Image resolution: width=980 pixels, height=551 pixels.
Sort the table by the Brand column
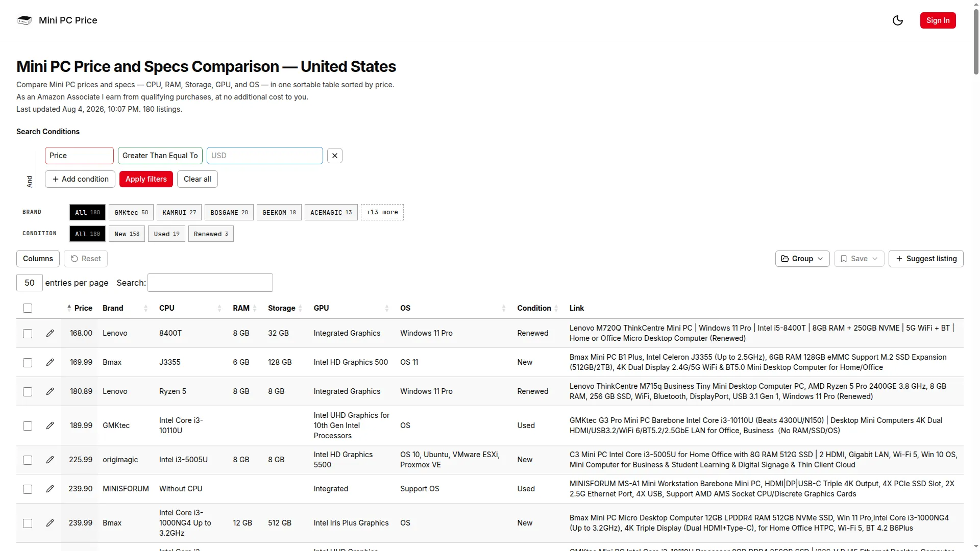(x=125, y=308)
